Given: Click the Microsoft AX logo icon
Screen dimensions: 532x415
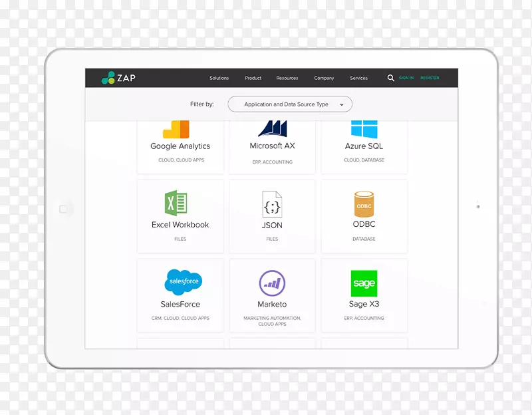Looking at the screenshot, I should [273, 128].
